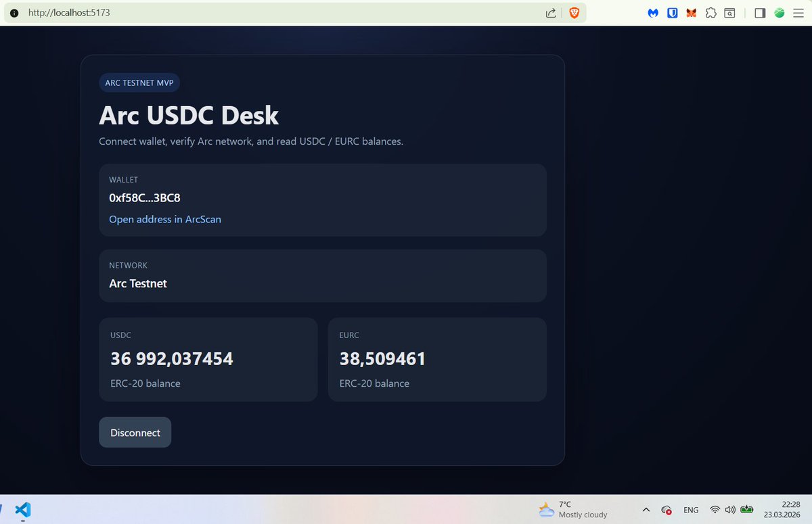Click the battery charging tray icon
Viewport: 812px width, 524px height.
click(747, 509)
